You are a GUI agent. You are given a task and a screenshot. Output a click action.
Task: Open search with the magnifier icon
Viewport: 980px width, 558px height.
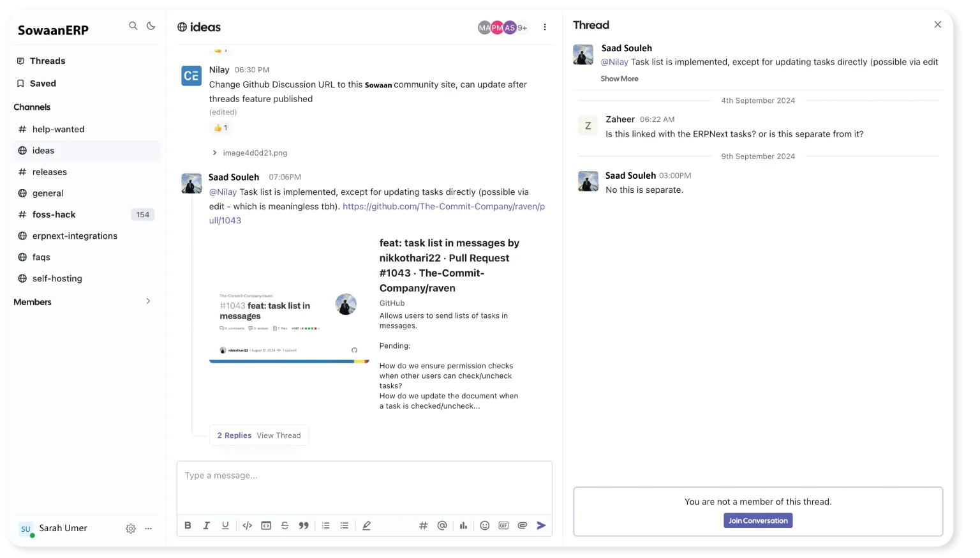(x=133, y=26)
